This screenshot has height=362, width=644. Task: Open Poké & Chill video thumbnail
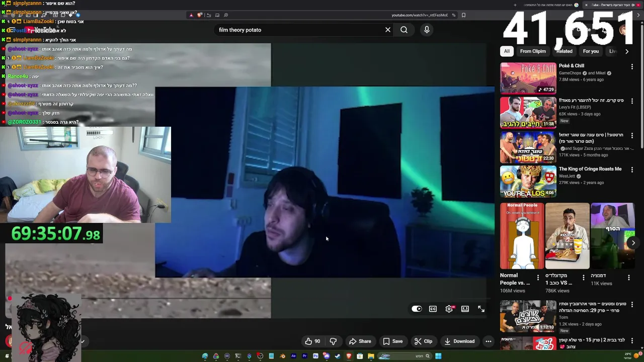coord(528,78)
